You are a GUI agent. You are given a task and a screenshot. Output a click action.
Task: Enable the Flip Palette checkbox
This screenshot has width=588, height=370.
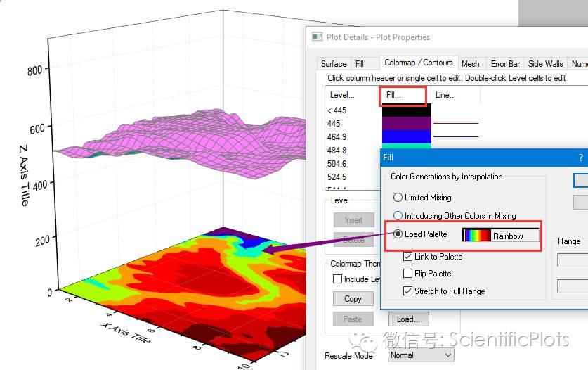pos(408,274)
